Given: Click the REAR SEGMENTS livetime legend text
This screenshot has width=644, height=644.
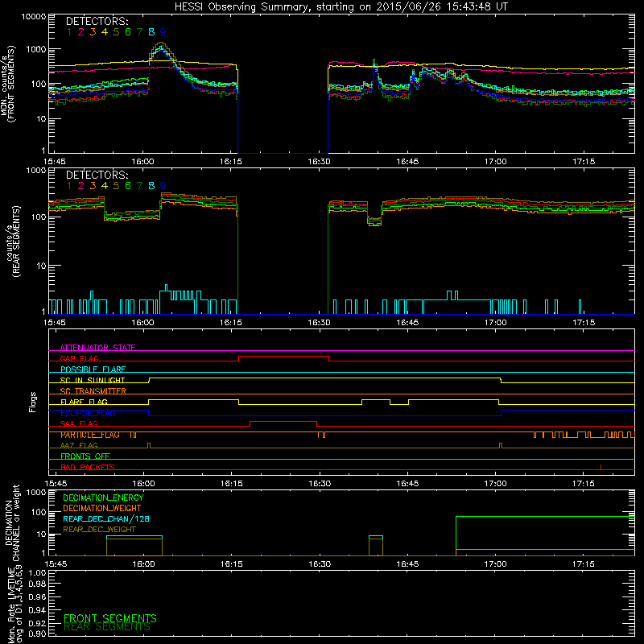Looking at the screenshot, I should click(107, 627).
